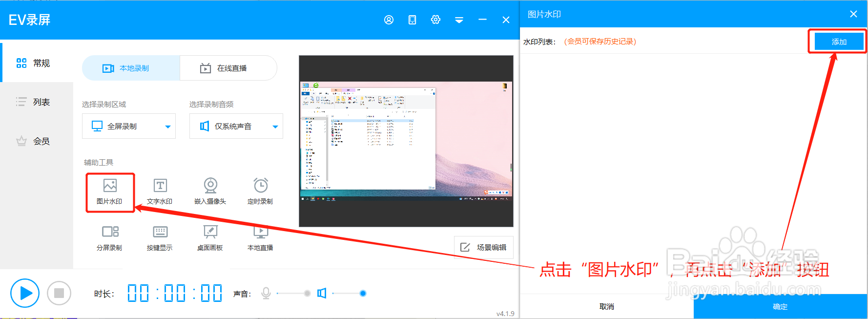Open settings via the gear icon
Image resolution: width=868 pixels, height=319 pixels.
coord(435,20)
